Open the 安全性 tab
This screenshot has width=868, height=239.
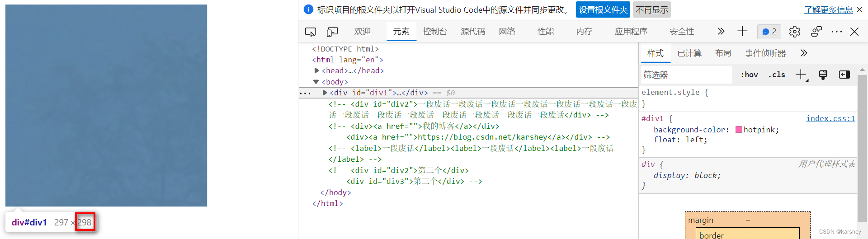682,31
